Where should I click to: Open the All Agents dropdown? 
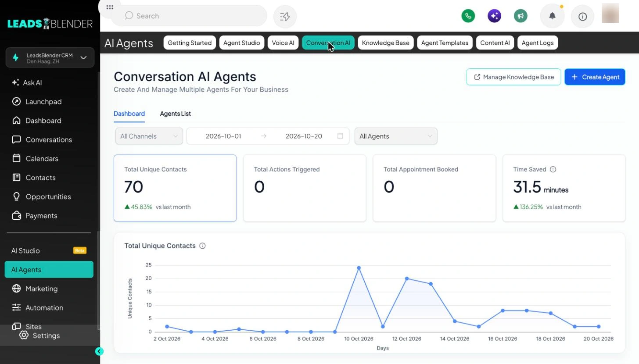(396, 136)
